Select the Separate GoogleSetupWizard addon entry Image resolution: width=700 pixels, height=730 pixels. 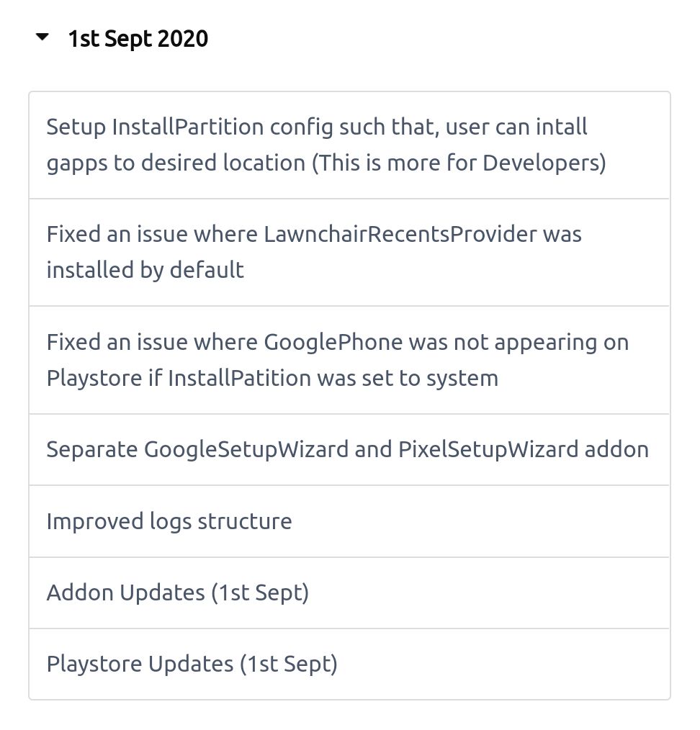click(349, 450)
